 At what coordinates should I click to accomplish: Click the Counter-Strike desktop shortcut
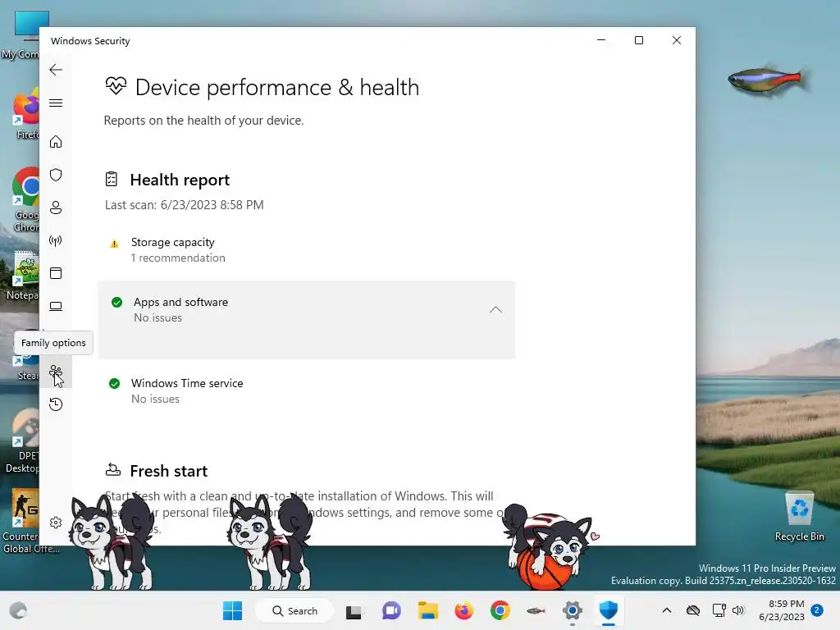[25, 520]
